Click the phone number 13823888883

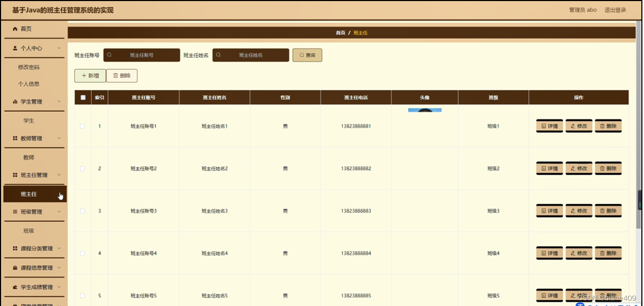(x=356, y=211)
